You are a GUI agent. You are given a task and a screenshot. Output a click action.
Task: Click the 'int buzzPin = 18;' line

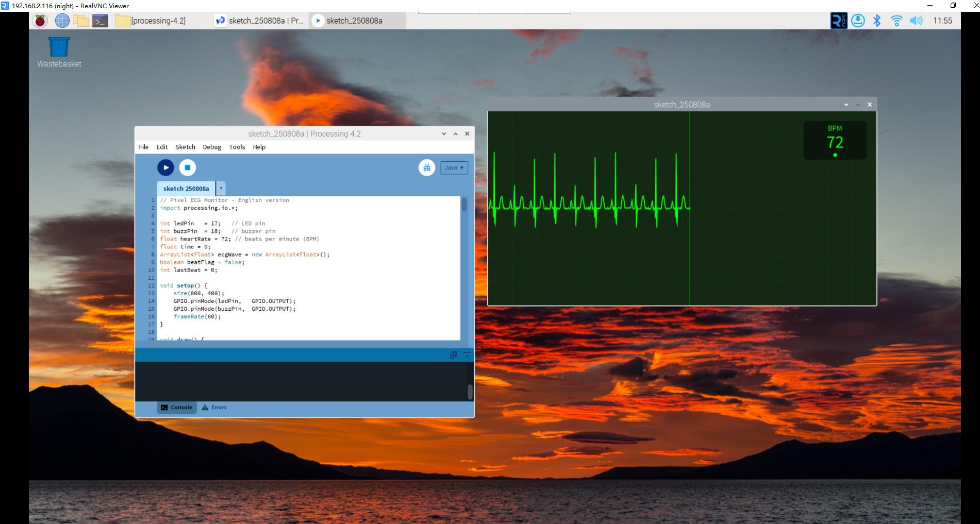point(218,231)
